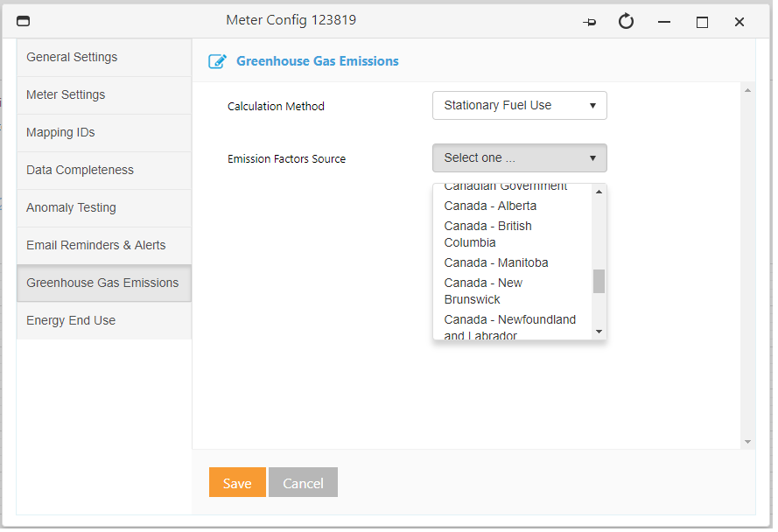Save the meter configuration

point(237,482)
